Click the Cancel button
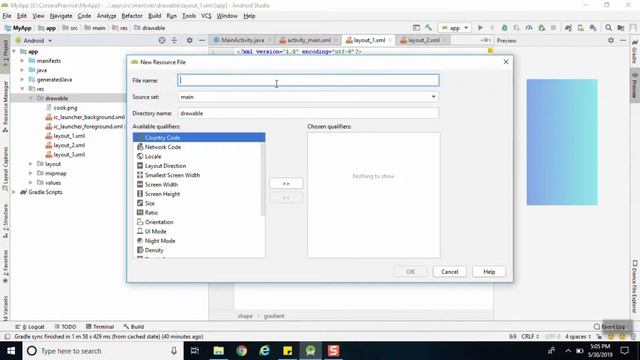 [449, 271]
